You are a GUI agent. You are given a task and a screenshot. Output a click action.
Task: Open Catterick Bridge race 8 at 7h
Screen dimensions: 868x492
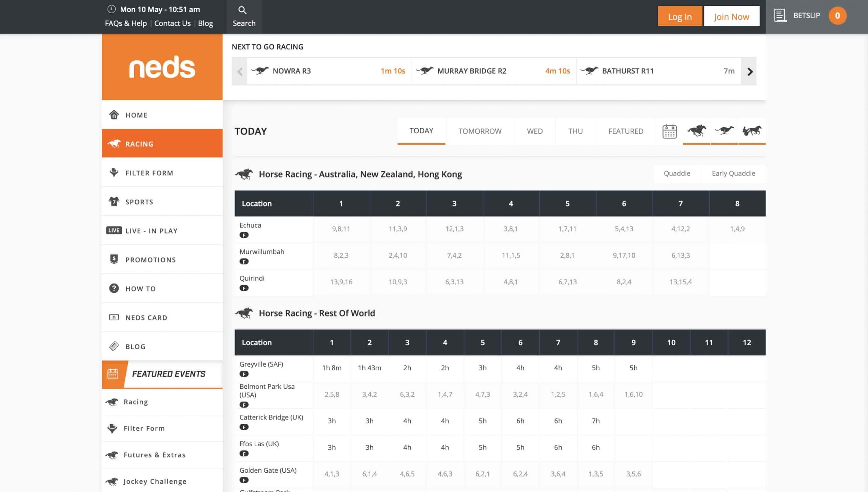click(596, 421)
